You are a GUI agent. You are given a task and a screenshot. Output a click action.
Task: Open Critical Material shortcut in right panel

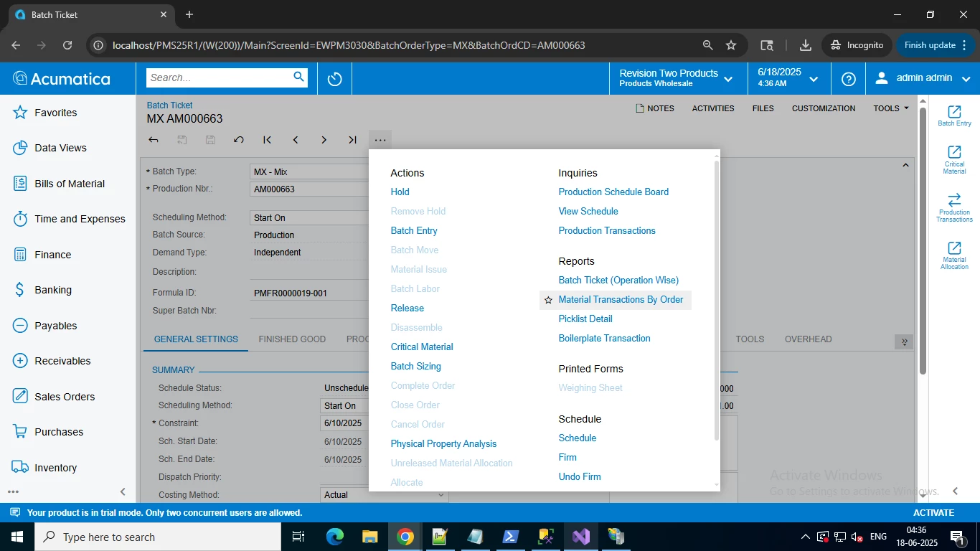click(x=954, y=160)
